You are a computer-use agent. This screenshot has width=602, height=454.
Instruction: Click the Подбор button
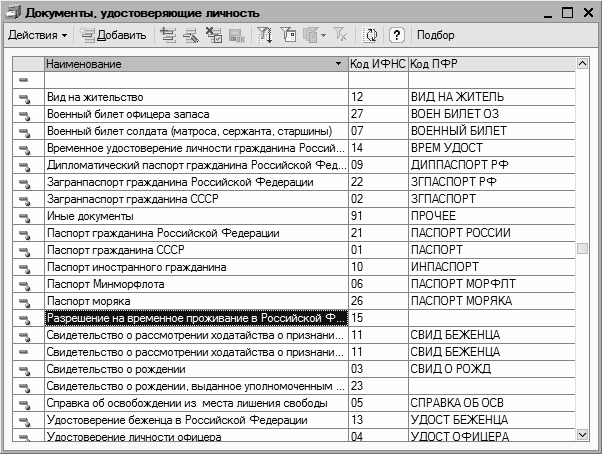(x=435, y=35)
